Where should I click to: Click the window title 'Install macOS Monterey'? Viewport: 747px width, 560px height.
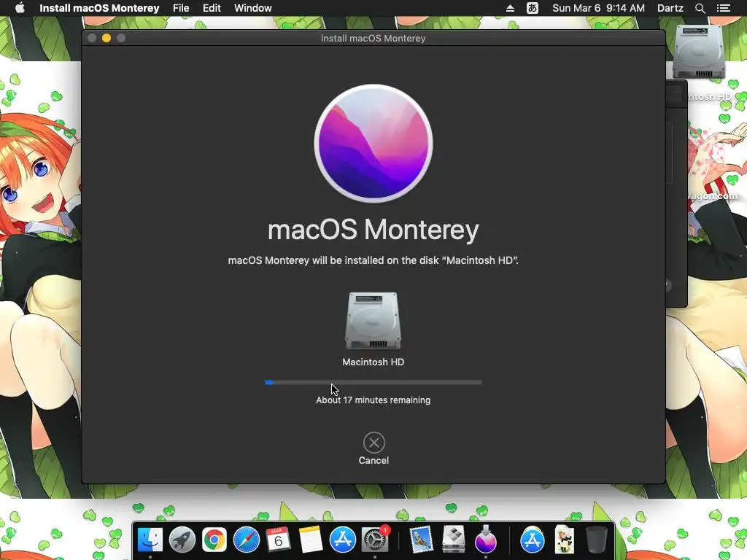point(373,38)
